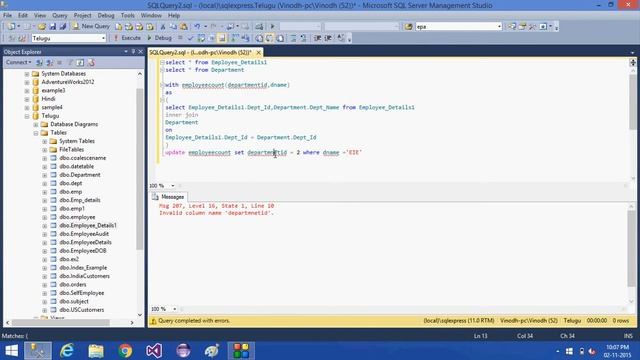Click the Copy icon in the toolbar

click(x=173, y=27)
